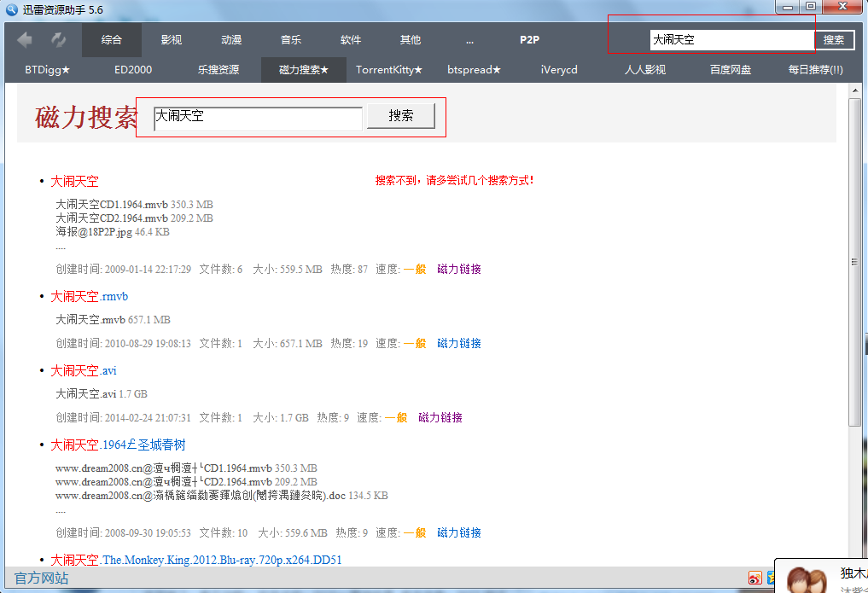Open the Weibo icon in the status bar
The width and height of the screenshot is (868, 593).
(x=754, y=578)
